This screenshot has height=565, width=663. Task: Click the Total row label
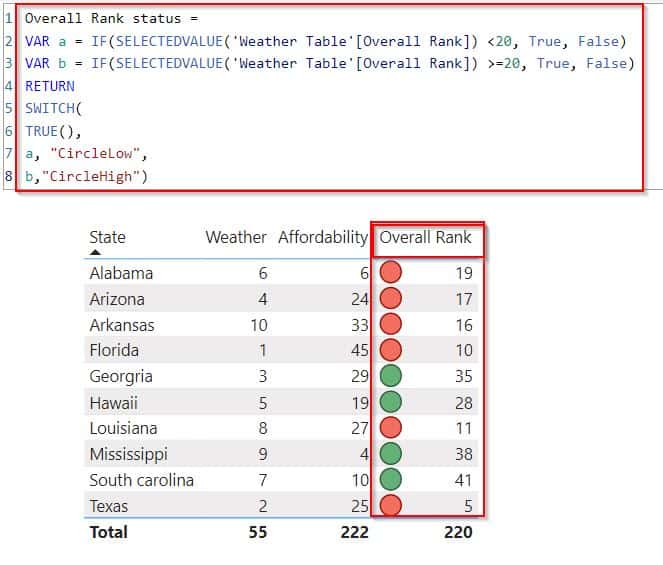click(x=109, y=532)
